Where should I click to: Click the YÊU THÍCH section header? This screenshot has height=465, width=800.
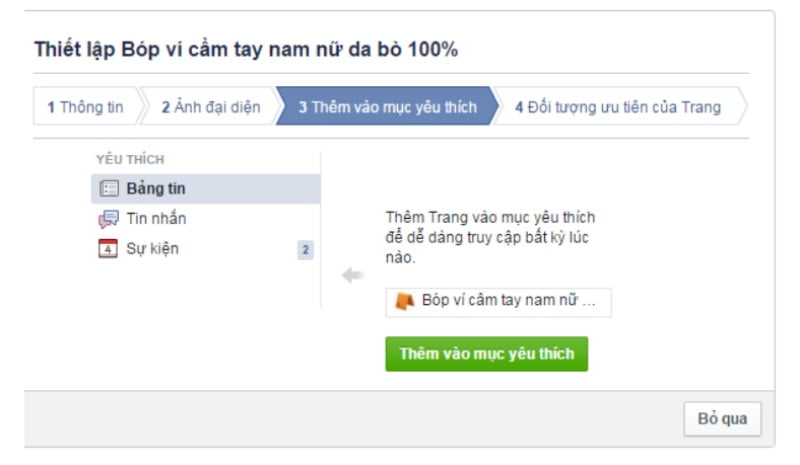(130, 160)
